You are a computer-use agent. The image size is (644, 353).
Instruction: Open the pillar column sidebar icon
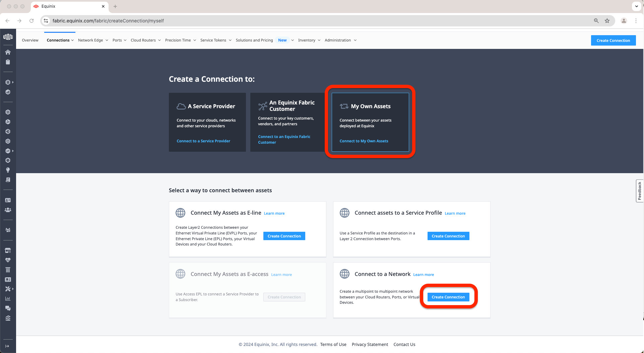(x=8, y=270)
